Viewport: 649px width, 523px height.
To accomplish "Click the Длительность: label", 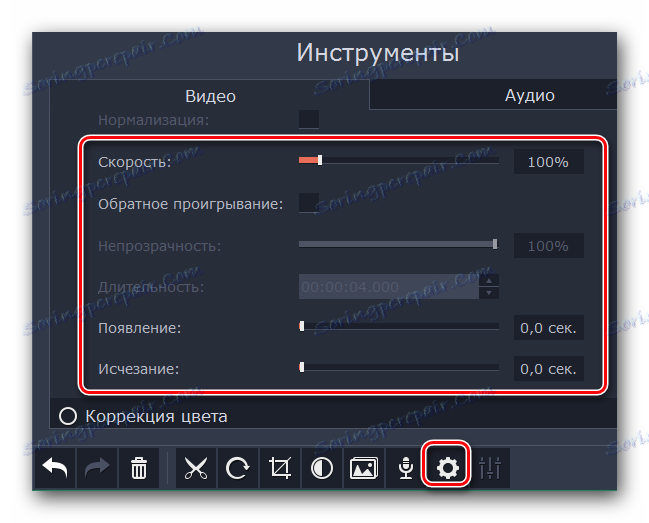I will point(151,287).
